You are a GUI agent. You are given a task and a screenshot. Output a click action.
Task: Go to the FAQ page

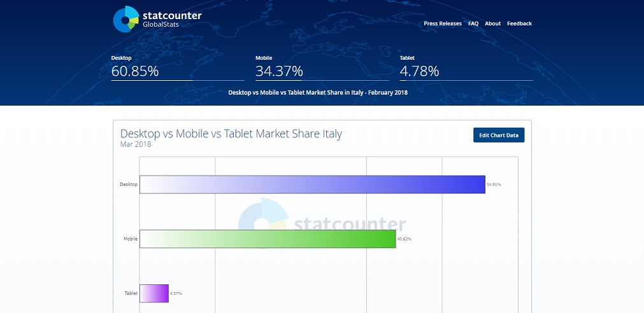(473, 24)
